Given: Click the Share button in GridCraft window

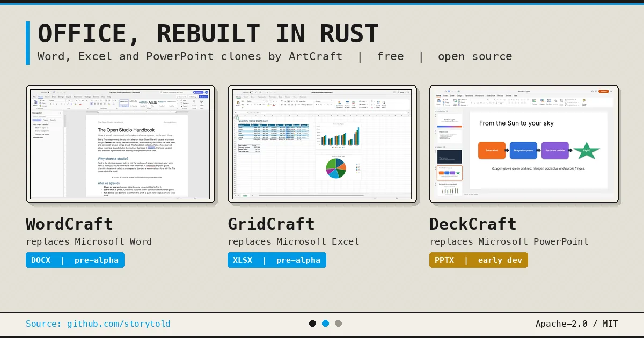Looking at the screenshot, I should 401,92.
